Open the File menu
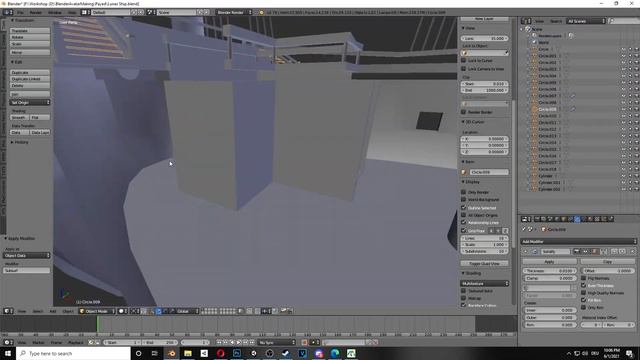 [20, 12]
